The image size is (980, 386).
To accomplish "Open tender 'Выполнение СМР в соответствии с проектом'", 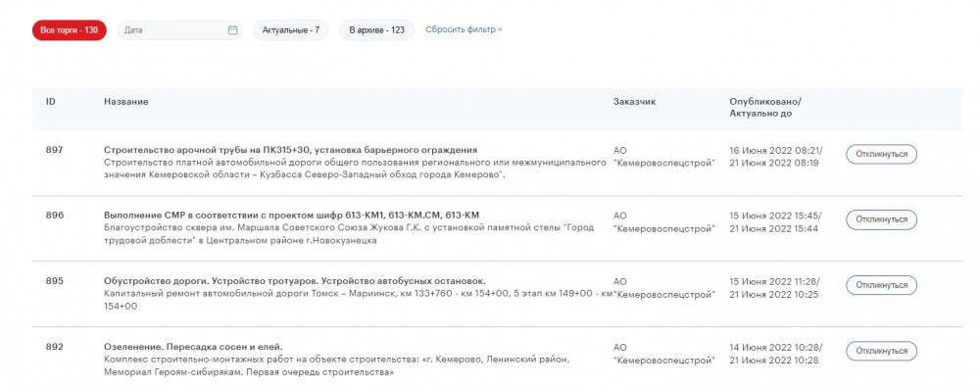I will point(291,216).
